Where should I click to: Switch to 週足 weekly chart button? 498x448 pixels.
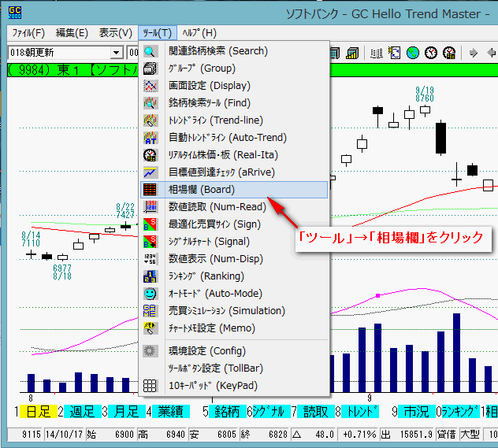[x=83, y=412]
